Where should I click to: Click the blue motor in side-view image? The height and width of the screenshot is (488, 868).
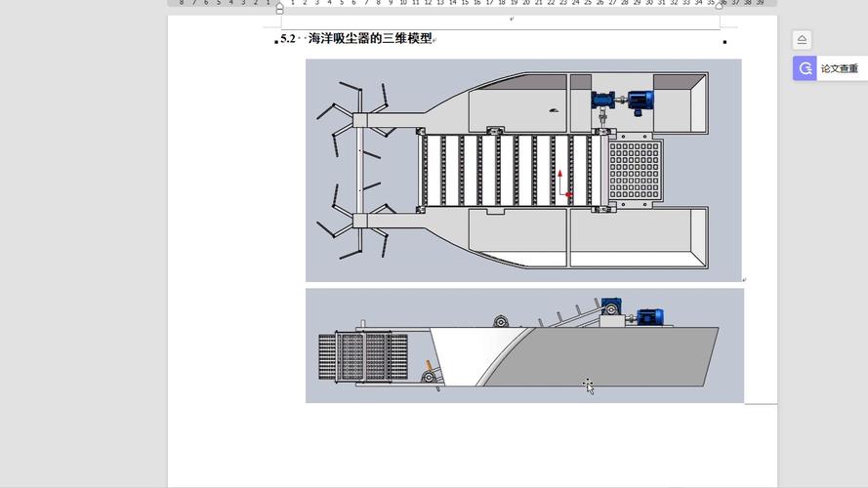click(649, 316)
